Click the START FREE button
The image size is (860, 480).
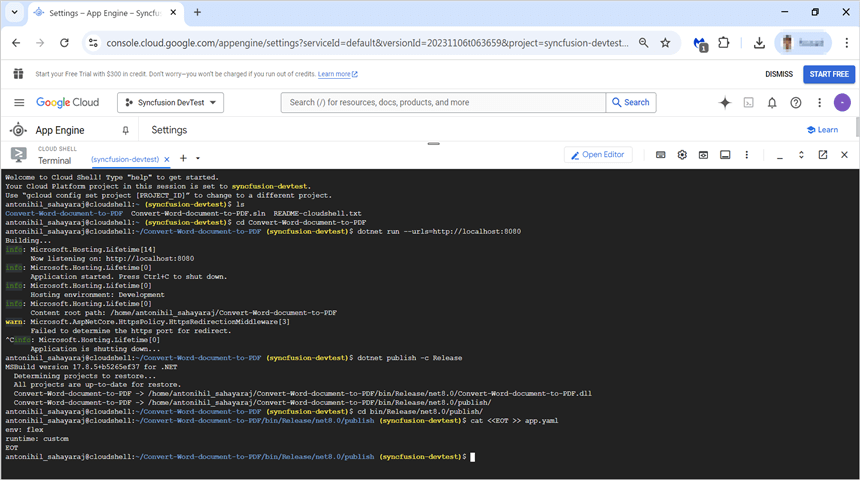tap(829, 74)
